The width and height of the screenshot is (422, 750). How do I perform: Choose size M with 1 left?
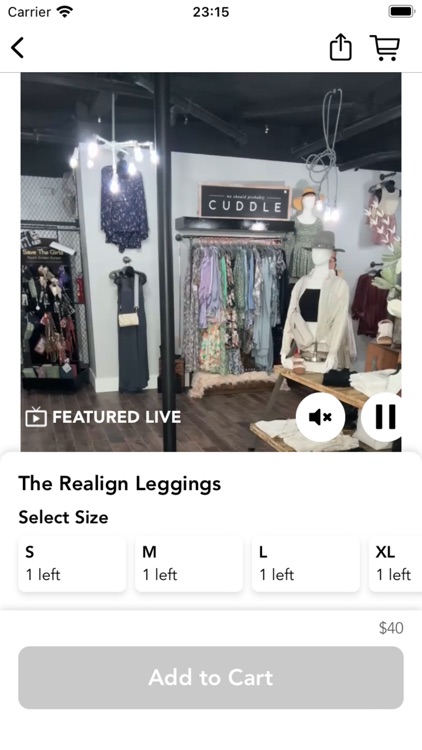coord(189,563)
